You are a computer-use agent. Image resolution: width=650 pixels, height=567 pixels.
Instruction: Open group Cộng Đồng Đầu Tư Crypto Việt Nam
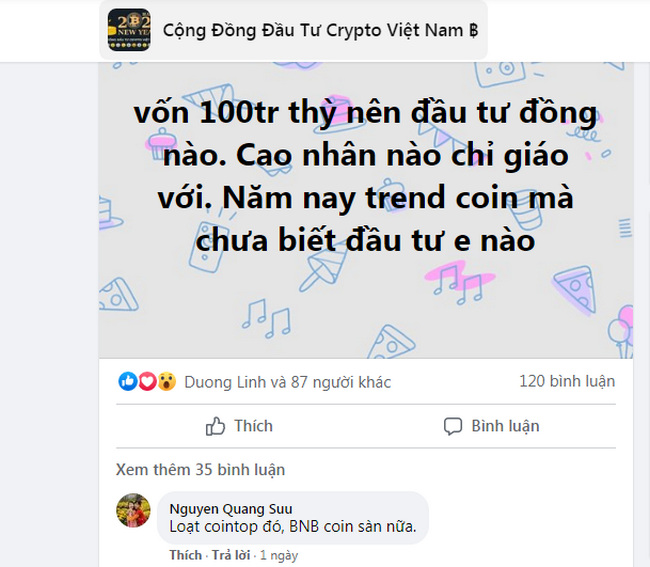click(320, 30)
